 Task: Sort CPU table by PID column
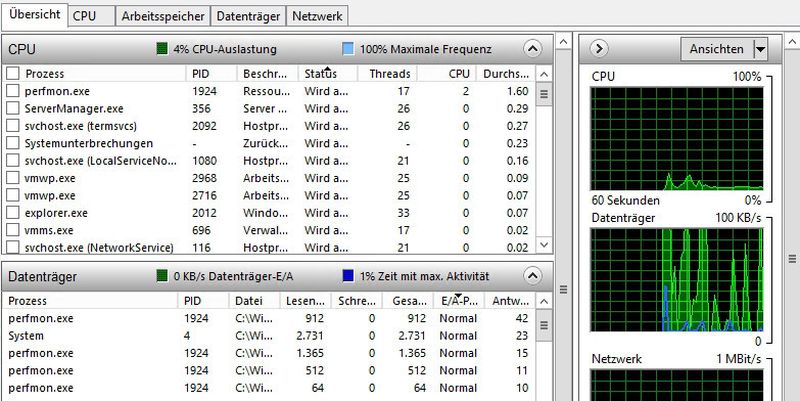tap(212, 74)
